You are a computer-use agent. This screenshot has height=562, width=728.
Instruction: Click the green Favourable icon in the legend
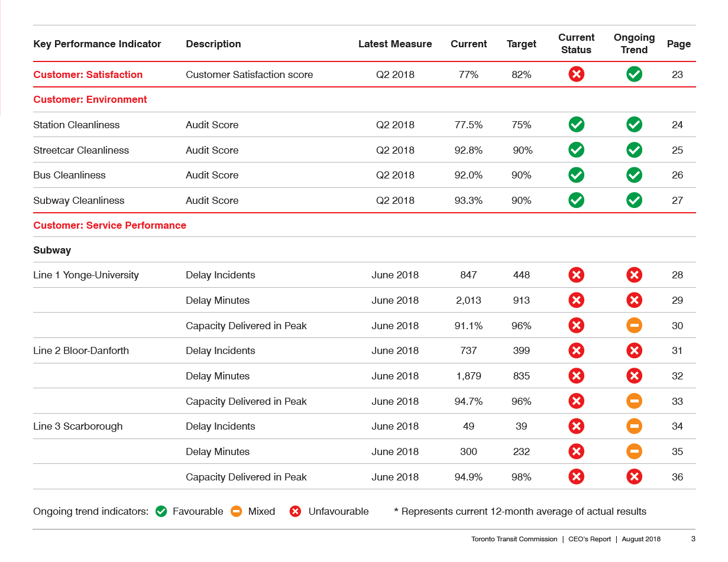(x=161, y=512)
